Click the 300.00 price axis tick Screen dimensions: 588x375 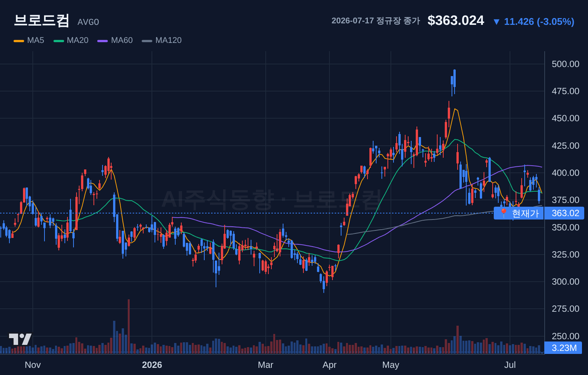point(565,282)
